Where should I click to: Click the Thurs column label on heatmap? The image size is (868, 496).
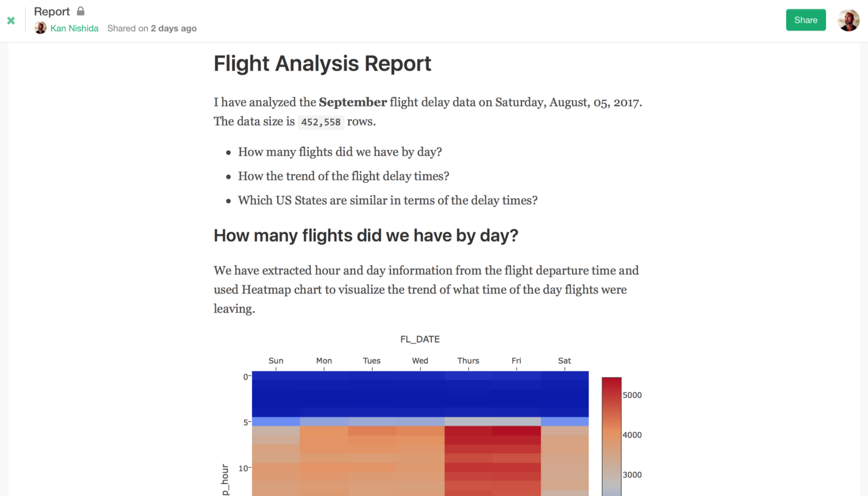point(468,361)
